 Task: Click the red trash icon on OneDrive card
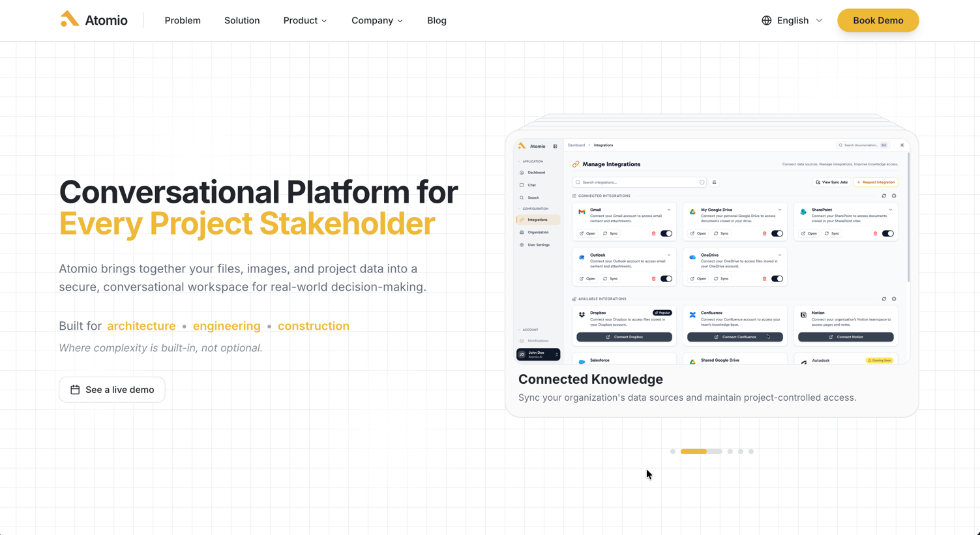(x=765, y=279)
